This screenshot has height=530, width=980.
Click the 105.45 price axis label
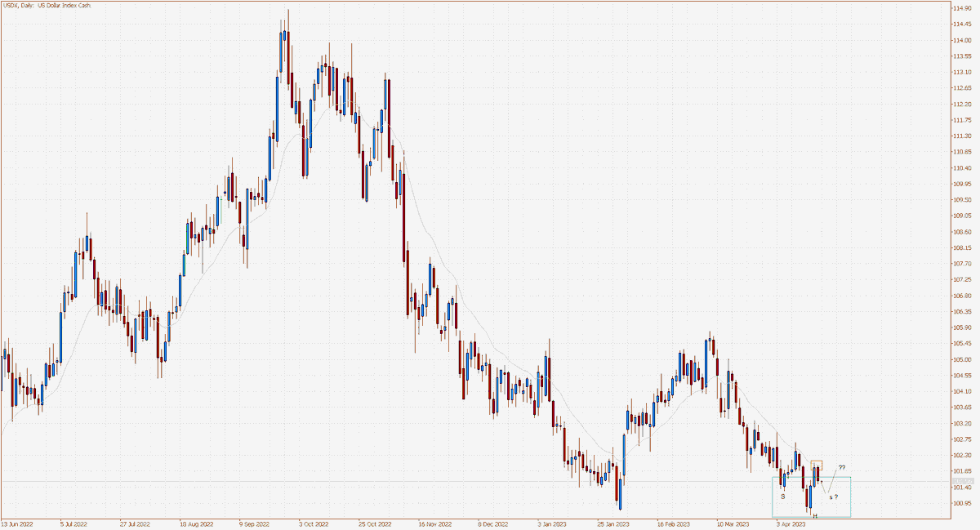(961, 343)
